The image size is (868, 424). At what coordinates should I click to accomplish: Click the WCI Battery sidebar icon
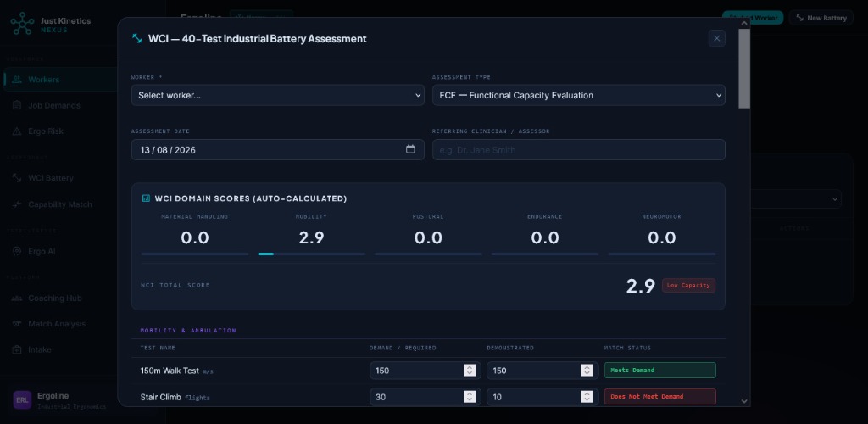click(x=17, y=178)
